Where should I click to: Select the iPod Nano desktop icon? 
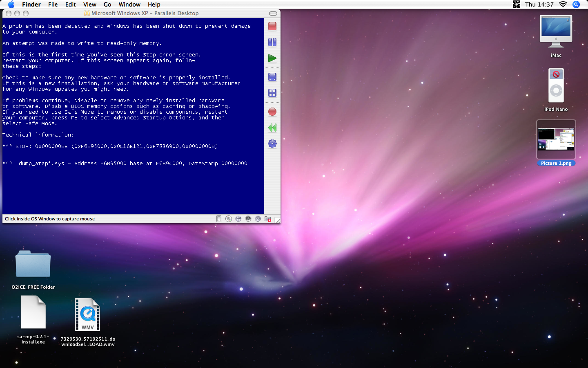[x=556, y=85]
